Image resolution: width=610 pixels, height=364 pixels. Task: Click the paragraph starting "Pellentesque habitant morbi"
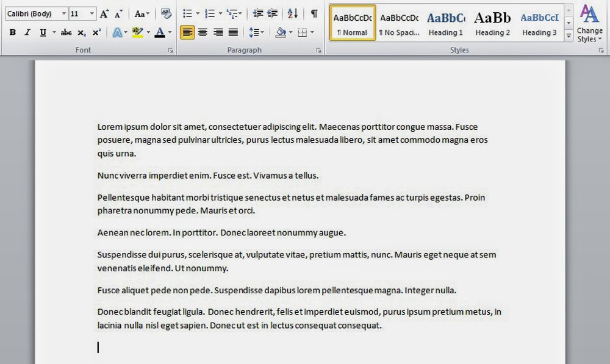click(x=292, y=204)
